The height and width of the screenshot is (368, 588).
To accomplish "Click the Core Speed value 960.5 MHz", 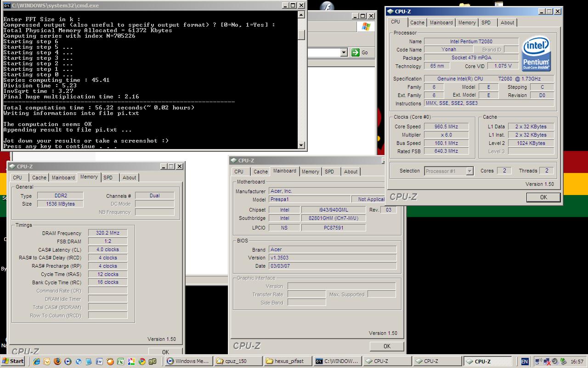I will (x=447, y=126).
